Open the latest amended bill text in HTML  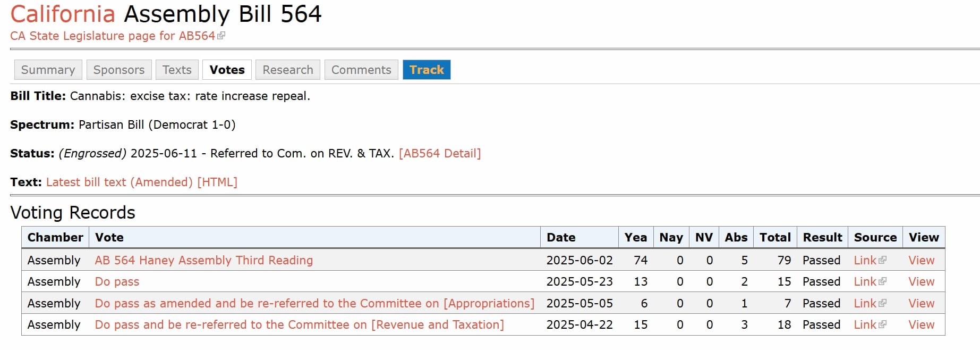click(141, 182)
